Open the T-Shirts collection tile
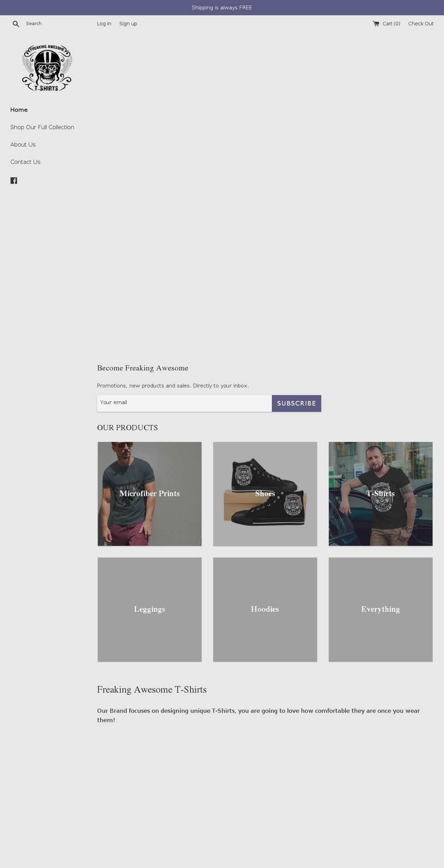Viewport: 444px width, 868px height. click(x=381, y=494)
